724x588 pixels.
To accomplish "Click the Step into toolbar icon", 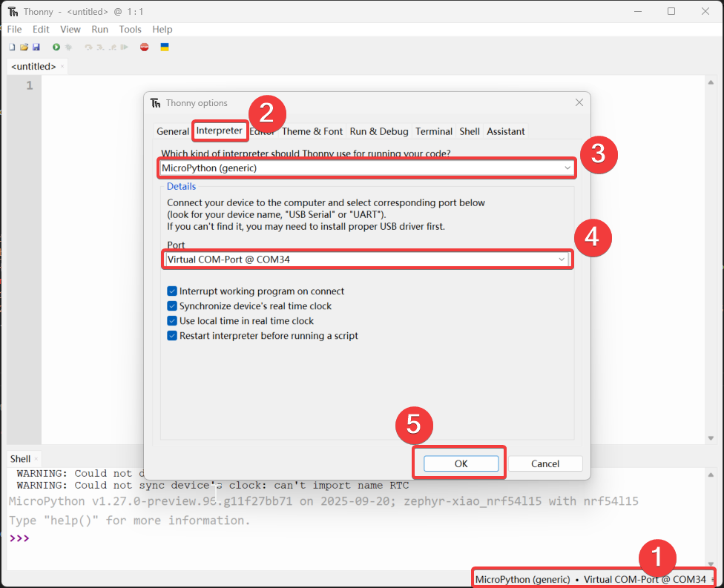I will pyautogui.click(x=101, y=47).
